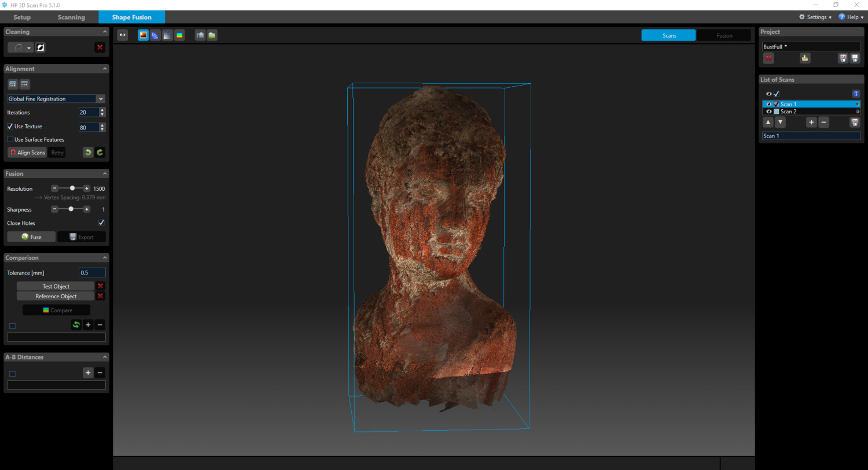Switch to the Scanning tab
The width and height of the screenshot is (868, 470).
click(71, 17)
